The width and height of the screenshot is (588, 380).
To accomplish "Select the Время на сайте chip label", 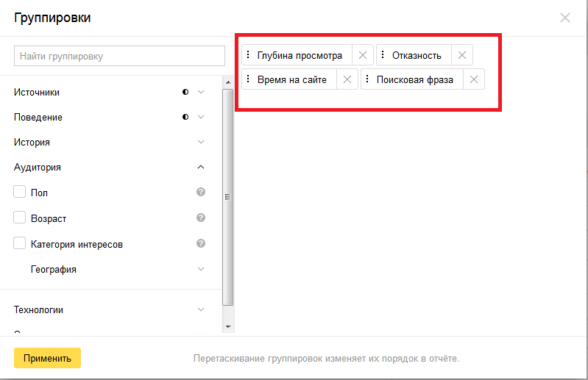I will click(x=291, y=79).
